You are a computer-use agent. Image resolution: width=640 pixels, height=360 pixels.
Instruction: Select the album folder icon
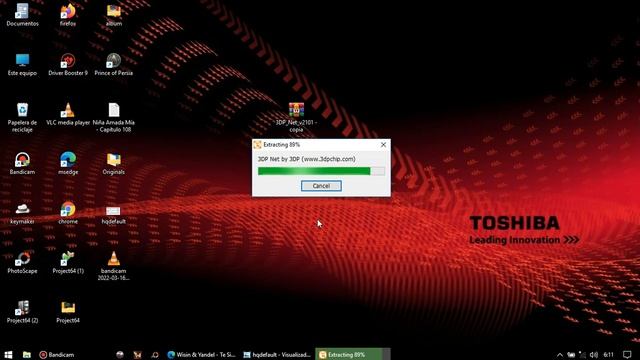tap(113, 15)
